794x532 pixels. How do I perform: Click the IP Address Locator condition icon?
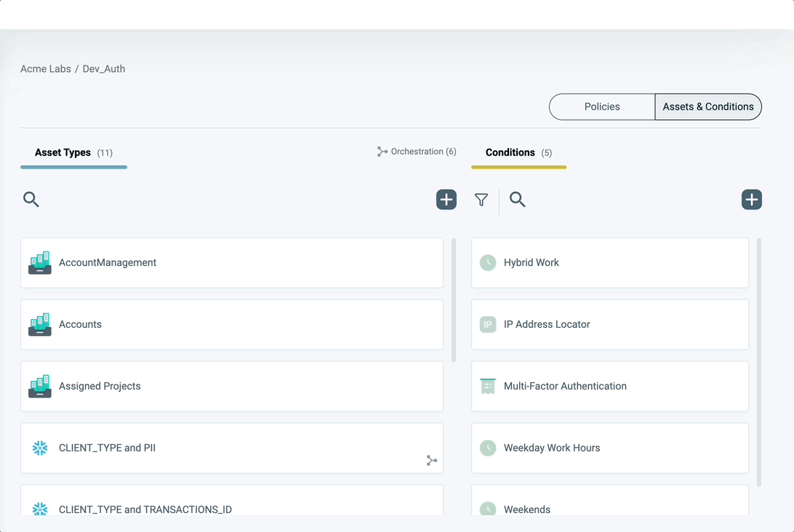(x=488, y=324)
